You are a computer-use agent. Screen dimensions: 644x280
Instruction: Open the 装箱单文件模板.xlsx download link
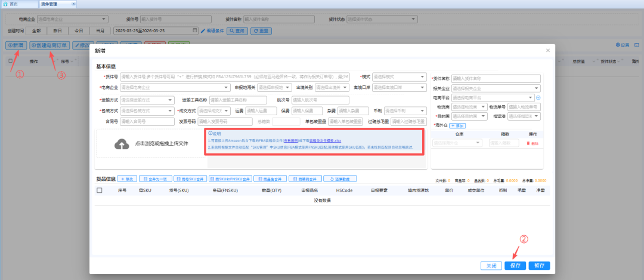pyautogui.click(x=326, y=141)
